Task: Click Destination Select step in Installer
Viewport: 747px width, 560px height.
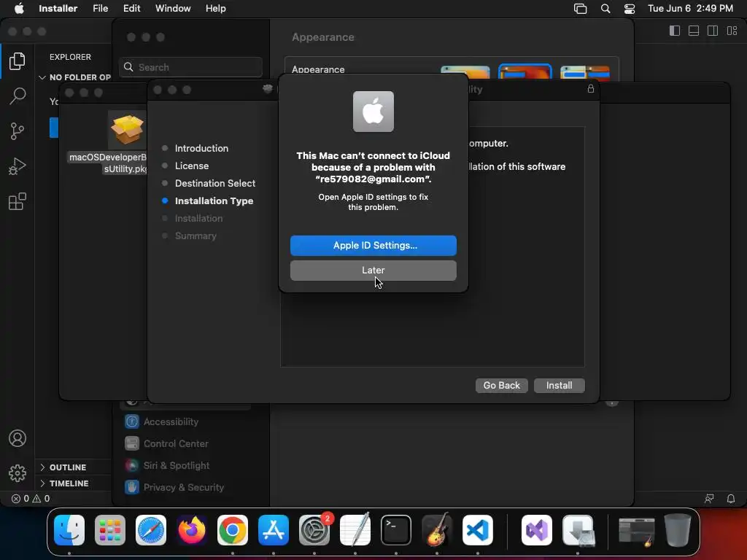Action: point(215,183)
